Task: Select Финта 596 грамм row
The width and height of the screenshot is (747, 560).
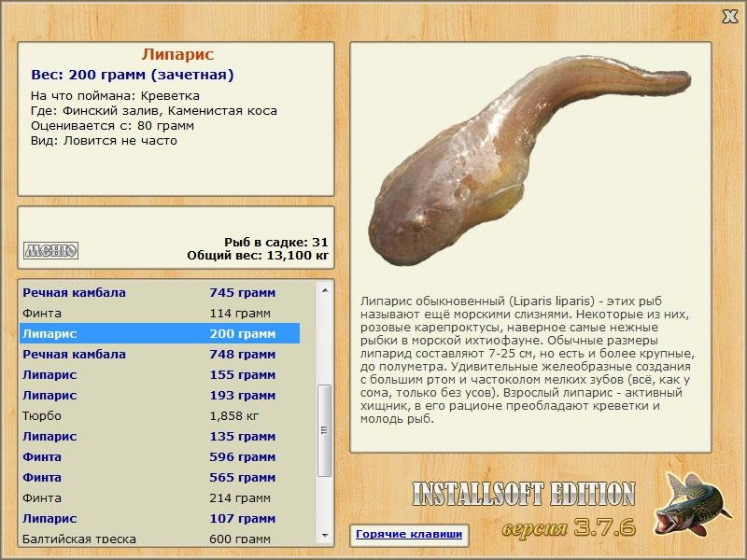Action: coord(160,456)
